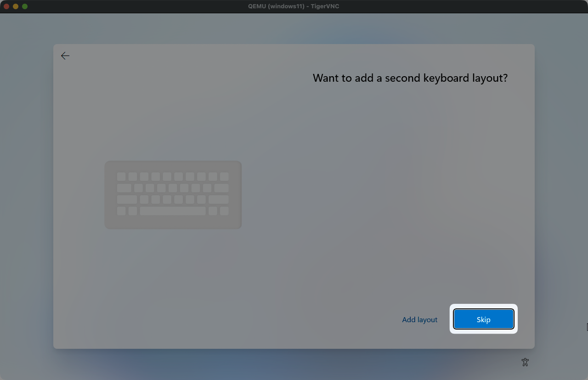Click the bottom-right key of the keyboard illustration
Image resolution: width=588 pixels, height=380 pixels.
[224, 211]
